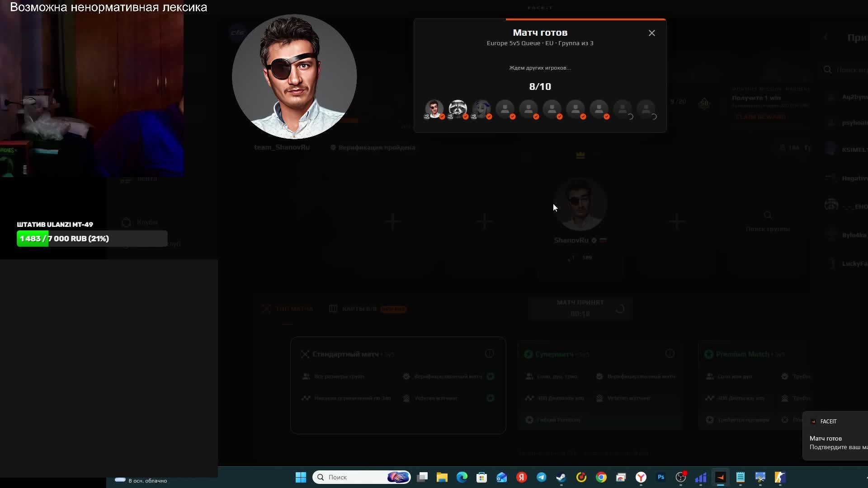Select the 'Суперматч' card
Viewport: 868px width, 488px height.
click(x=599, y=385)
